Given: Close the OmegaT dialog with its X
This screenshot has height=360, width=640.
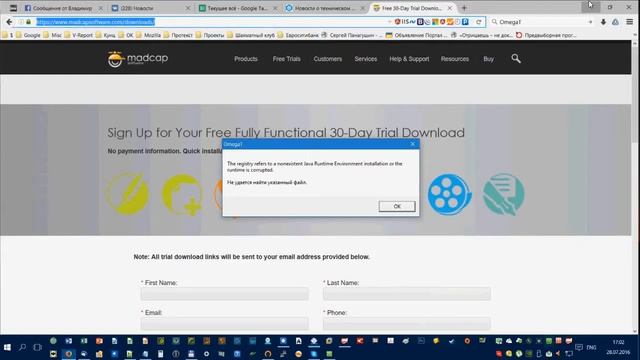Looking at the screenshot, I should pos(412,144).
